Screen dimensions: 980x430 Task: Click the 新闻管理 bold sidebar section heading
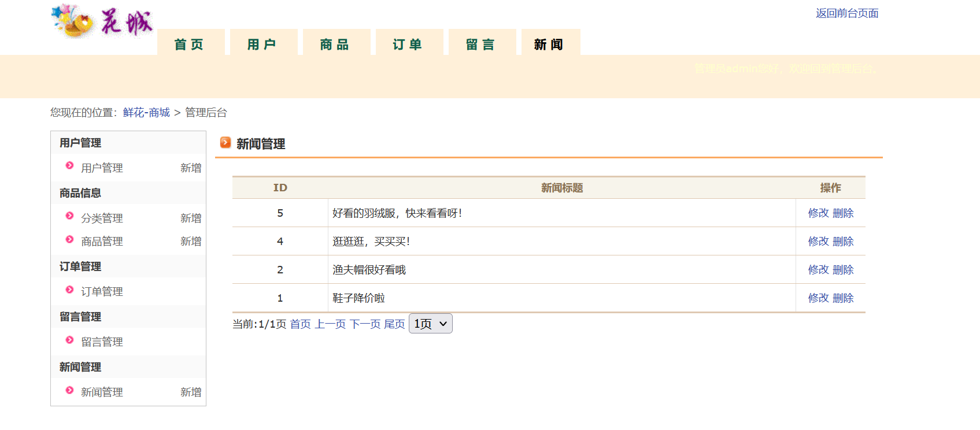(x=80, y=367)
